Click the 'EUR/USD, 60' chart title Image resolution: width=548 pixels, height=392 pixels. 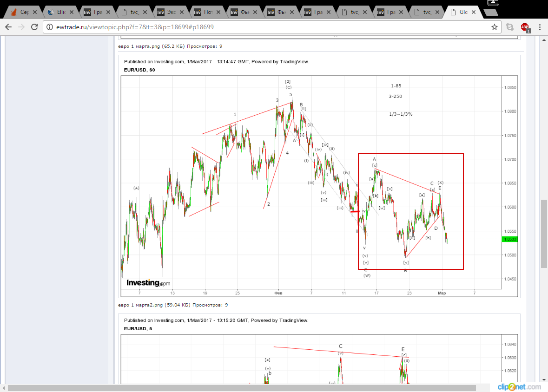coord(139,70)
